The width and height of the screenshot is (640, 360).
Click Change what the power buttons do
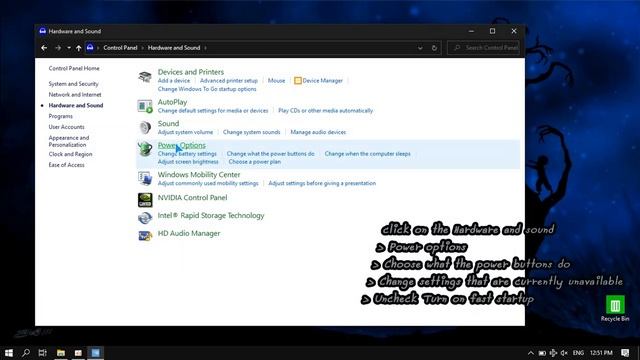pyautogui.click(x=271, y=154)
